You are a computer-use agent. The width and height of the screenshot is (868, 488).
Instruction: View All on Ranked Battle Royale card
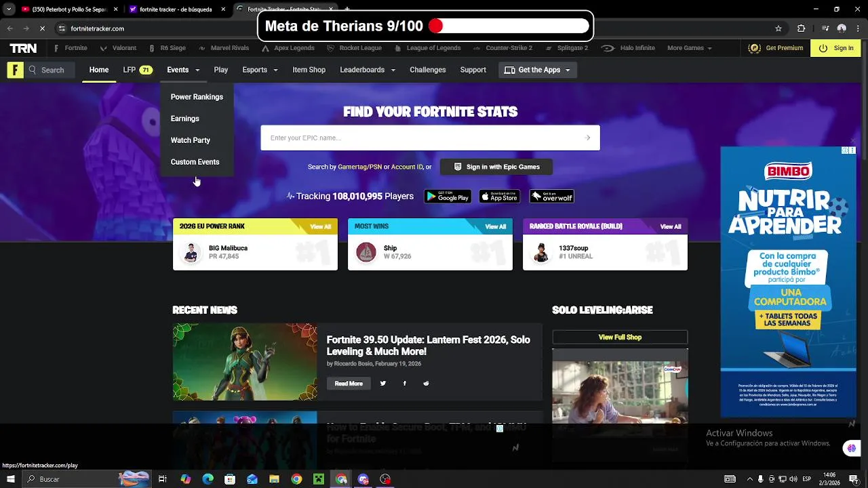click(x=671, y=226)
